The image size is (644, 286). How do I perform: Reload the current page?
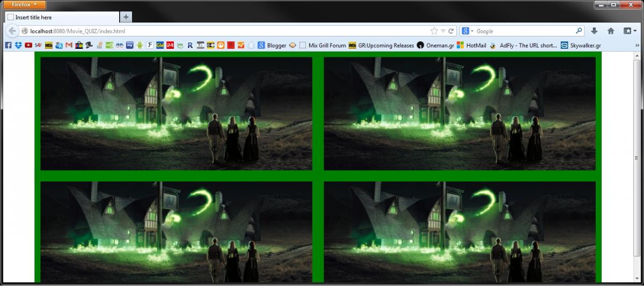point(451,31)
